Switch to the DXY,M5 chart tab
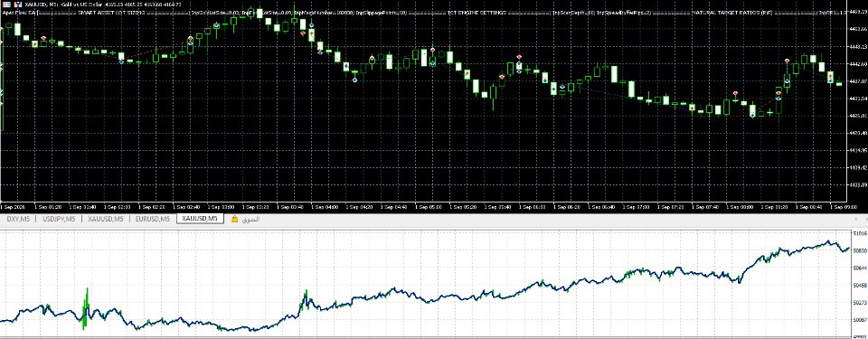Screen dimensions: 868x339 point(18,219)
